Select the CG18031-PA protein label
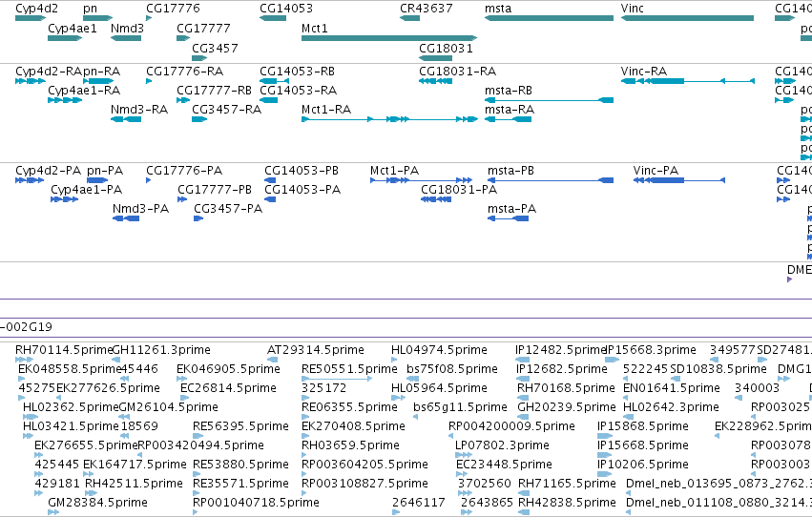The image size is (812, 517). click(459, 190)
